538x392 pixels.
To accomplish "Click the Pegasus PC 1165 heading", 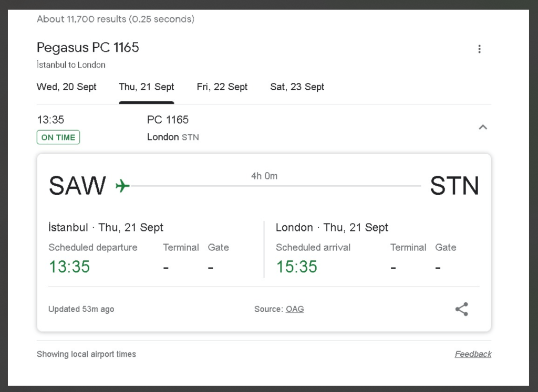I will [88, 47].
